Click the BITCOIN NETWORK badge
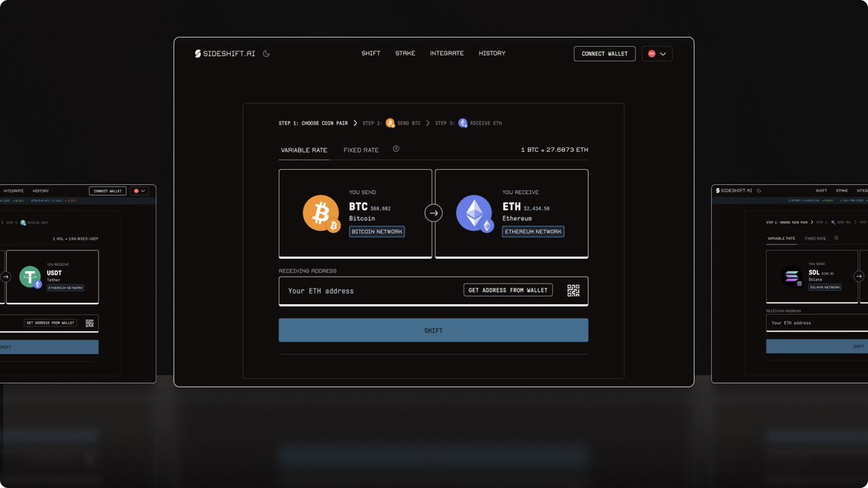 point(377,231)
